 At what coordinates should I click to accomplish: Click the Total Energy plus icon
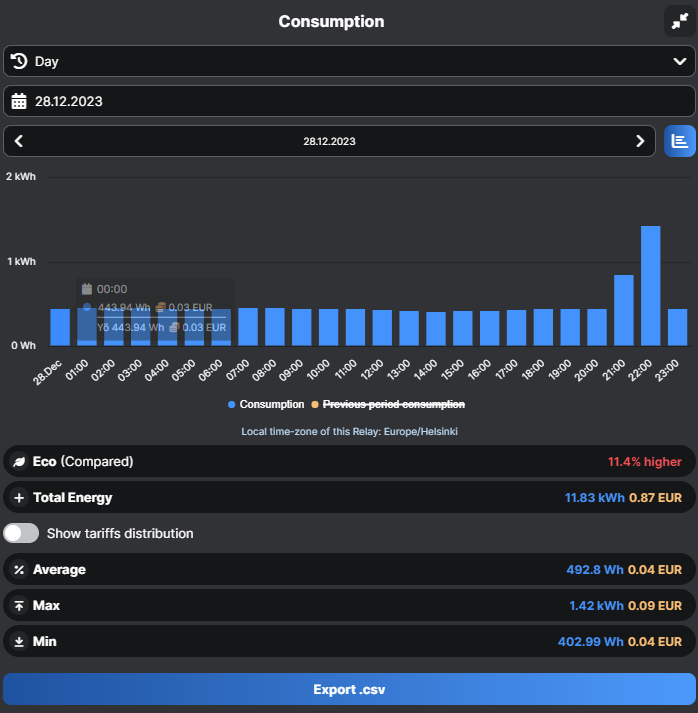click(x=19, y=498)
